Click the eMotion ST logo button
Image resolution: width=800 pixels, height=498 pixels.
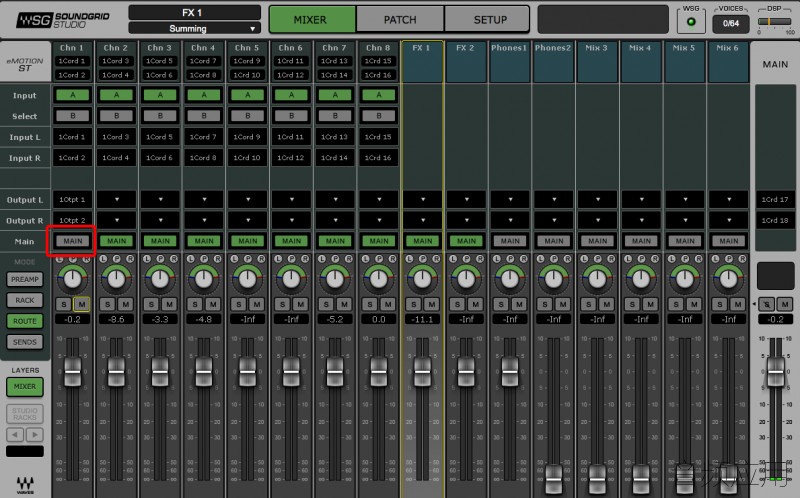tap(25, 64)
